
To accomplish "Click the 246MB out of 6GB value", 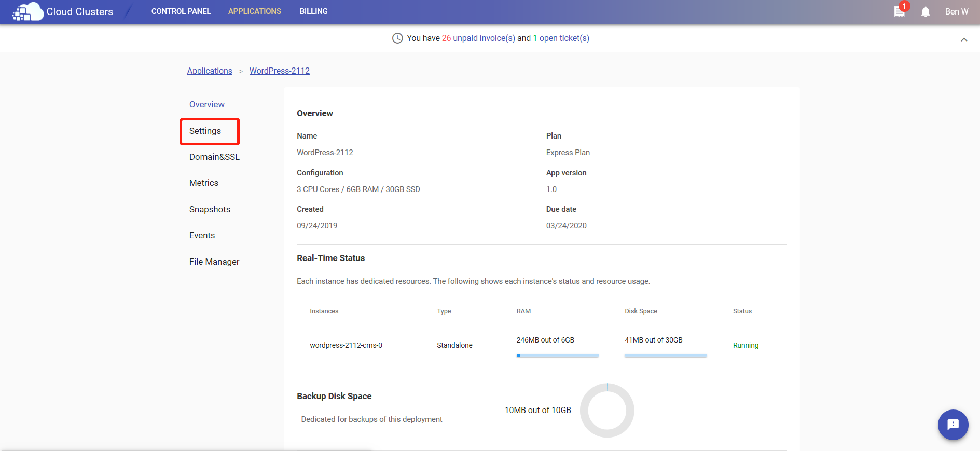I will 545,340.
